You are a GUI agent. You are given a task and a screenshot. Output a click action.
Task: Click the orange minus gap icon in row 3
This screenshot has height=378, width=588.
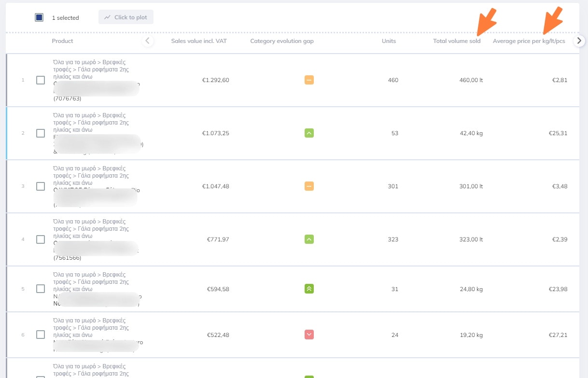(x=309, y=186)
